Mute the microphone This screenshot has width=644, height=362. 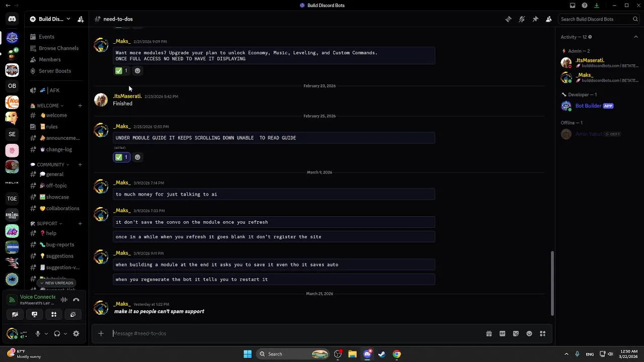(37, 333)
